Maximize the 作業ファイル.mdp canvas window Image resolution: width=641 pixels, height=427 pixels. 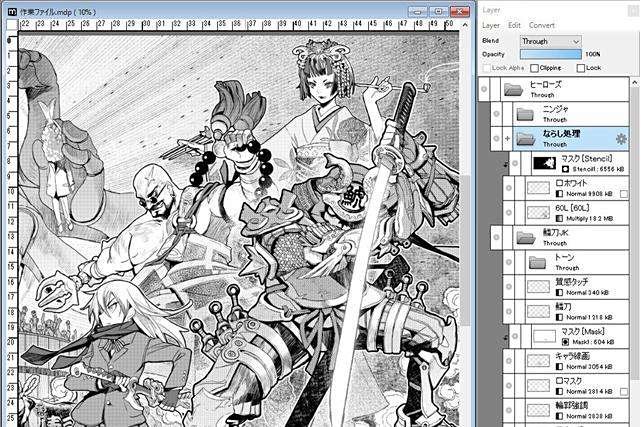[439, 11]
